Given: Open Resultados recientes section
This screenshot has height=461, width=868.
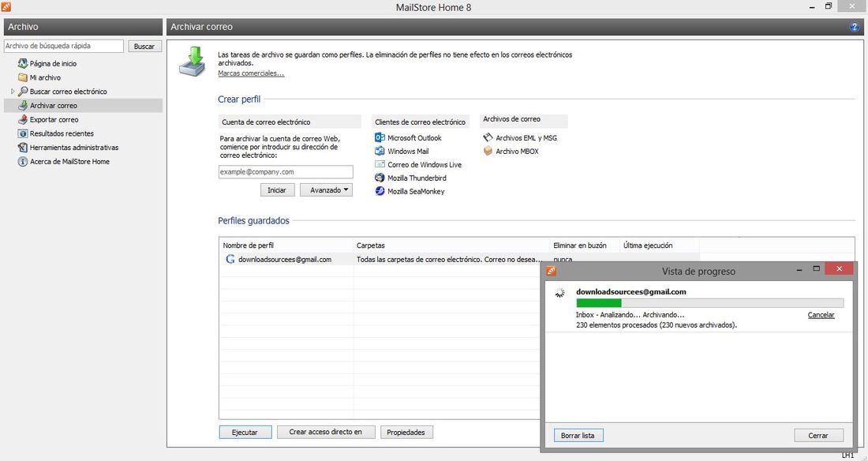Looking at the screenshot, I should tap(62, 133).
